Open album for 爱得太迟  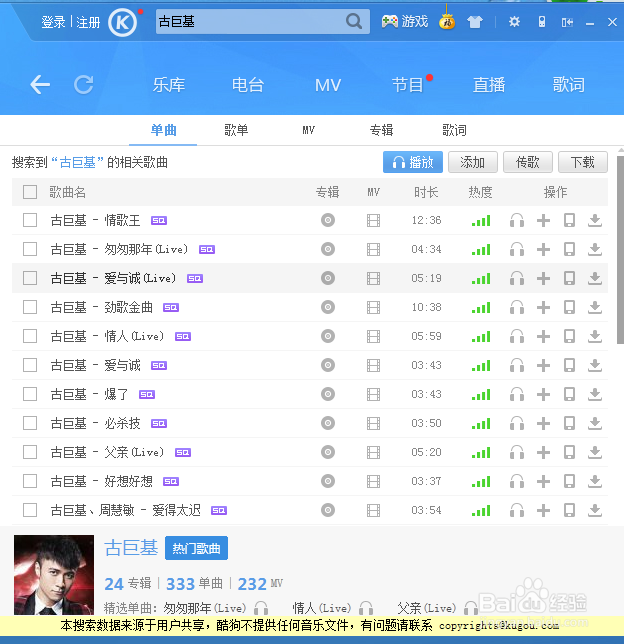click(328, 510)
